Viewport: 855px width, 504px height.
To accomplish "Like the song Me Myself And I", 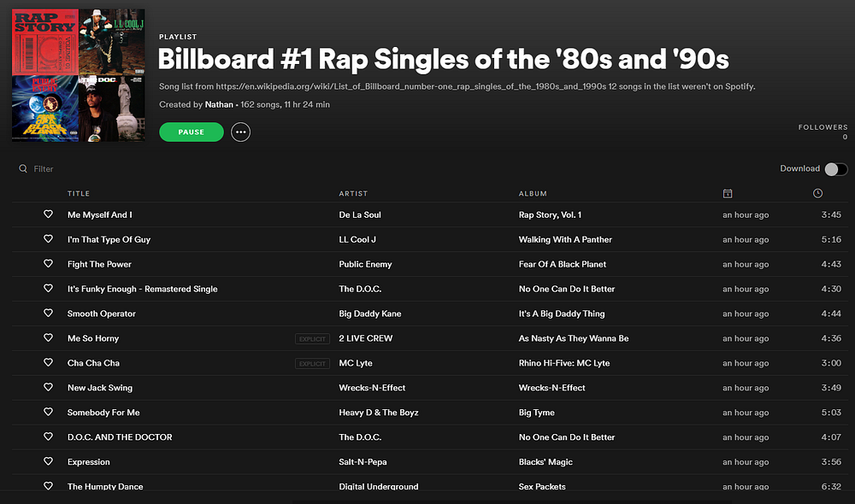I will [x=49, y=214].
